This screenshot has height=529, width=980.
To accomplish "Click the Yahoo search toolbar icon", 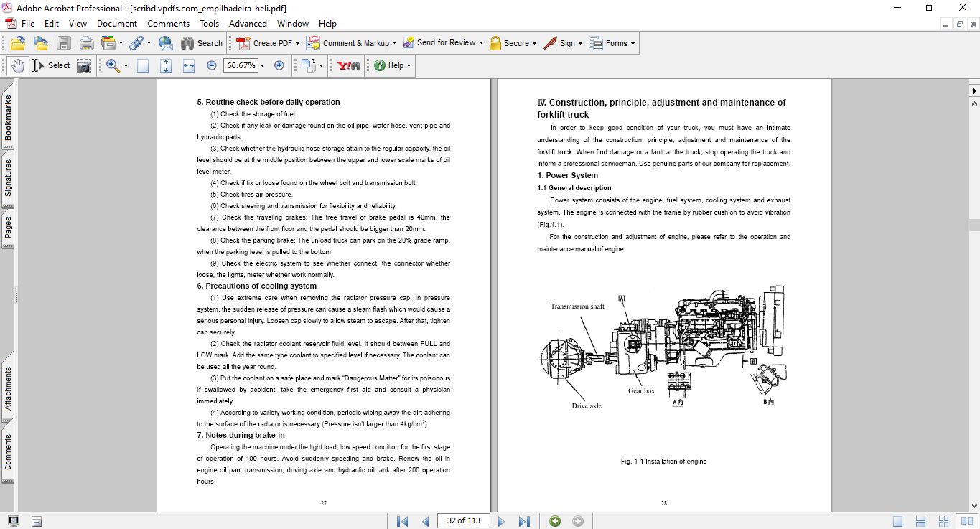I will tap(349, 65).
